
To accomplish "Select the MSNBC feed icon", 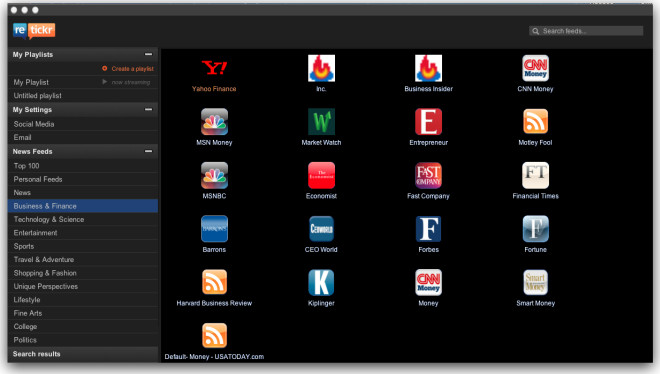I will point(214,175).
